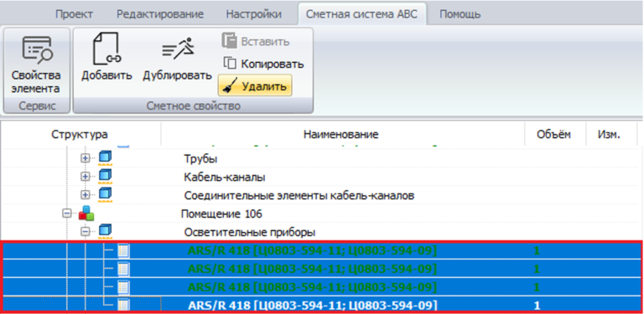Select Соединительные элементы кабель-каналов text
The height and width of the screenshot is (314, 644).
(x=299, y=196)
